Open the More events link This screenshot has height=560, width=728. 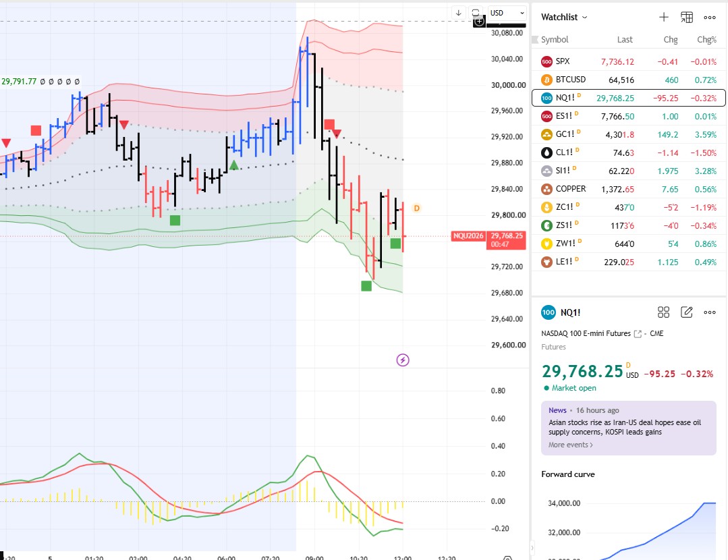[x=571, y=445]
